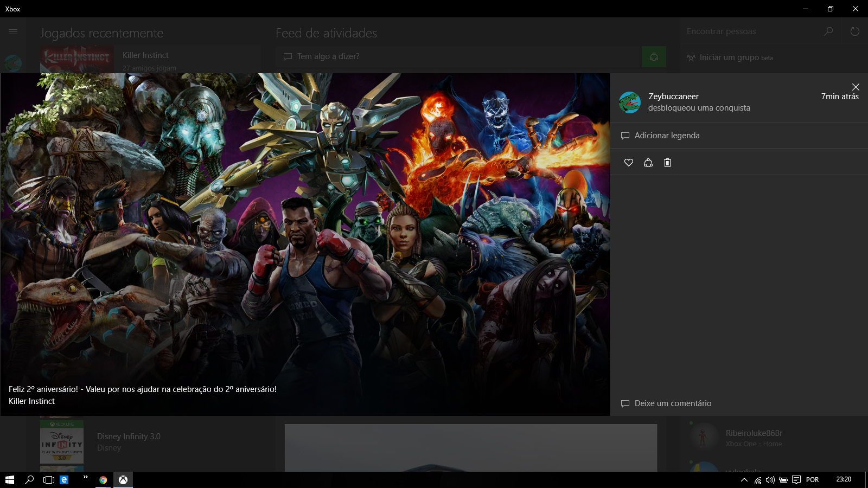Open the hamburger menu in Xbox app
This screenshot has height=488, width=868.
coord(13,32)
